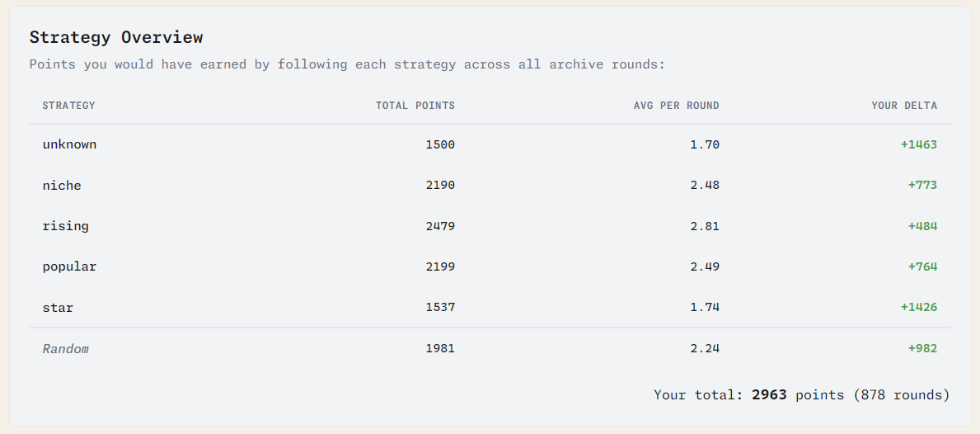Click the italic 'Random' row label
Image resolution: width=980 pixels, height=434 pixels.
(x=65, y=349)
